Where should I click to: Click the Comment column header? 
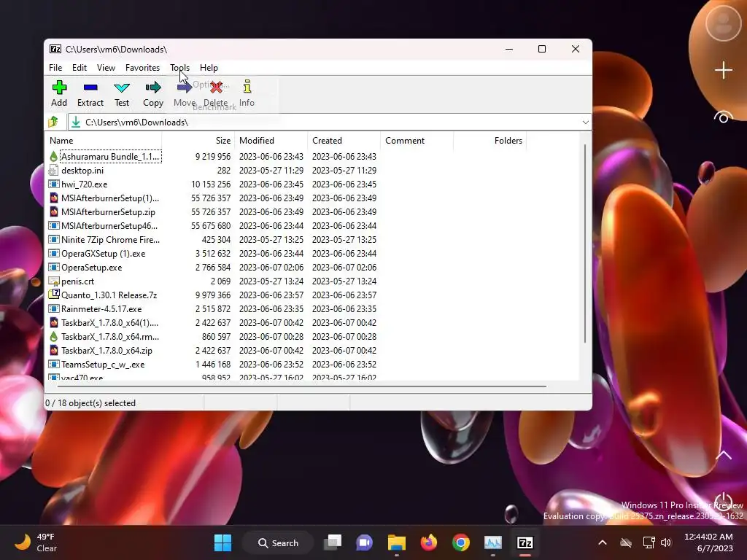417,141
